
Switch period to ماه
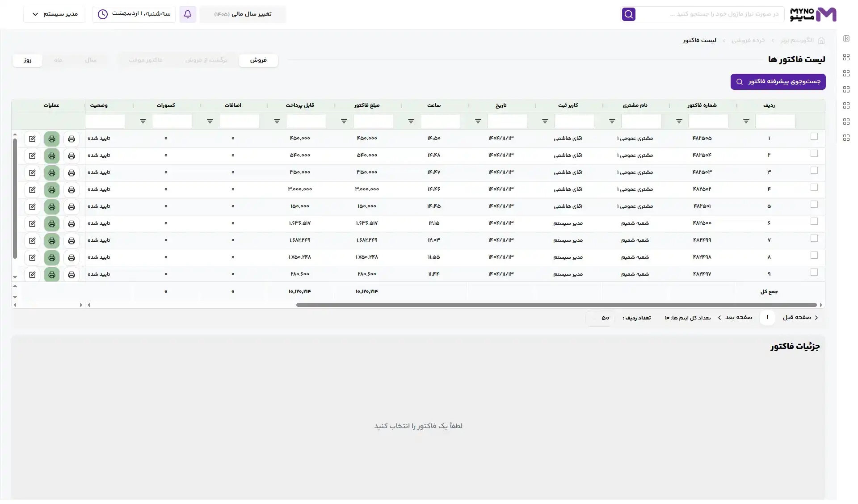(58, 60)
